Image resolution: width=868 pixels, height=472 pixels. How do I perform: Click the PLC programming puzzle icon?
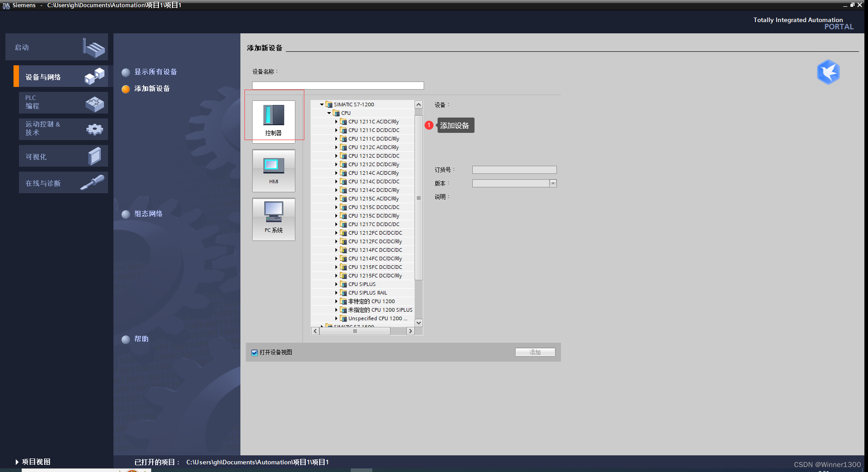click(95, 104)
